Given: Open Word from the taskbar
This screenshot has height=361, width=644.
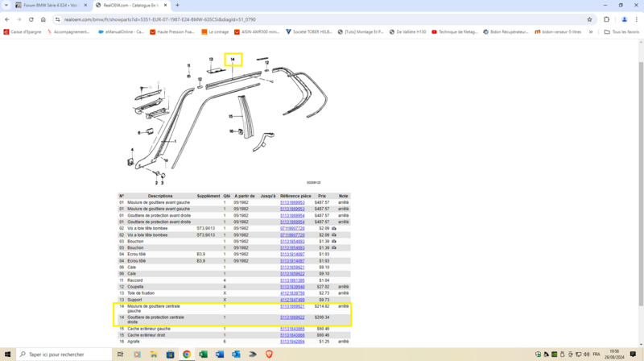Looking at the screenshot, I should coord(220,355).
